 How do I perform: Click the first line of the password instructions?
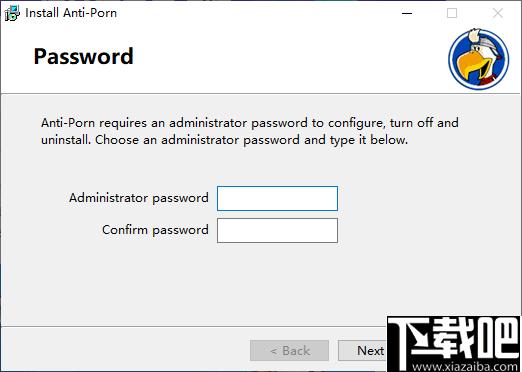250,123
